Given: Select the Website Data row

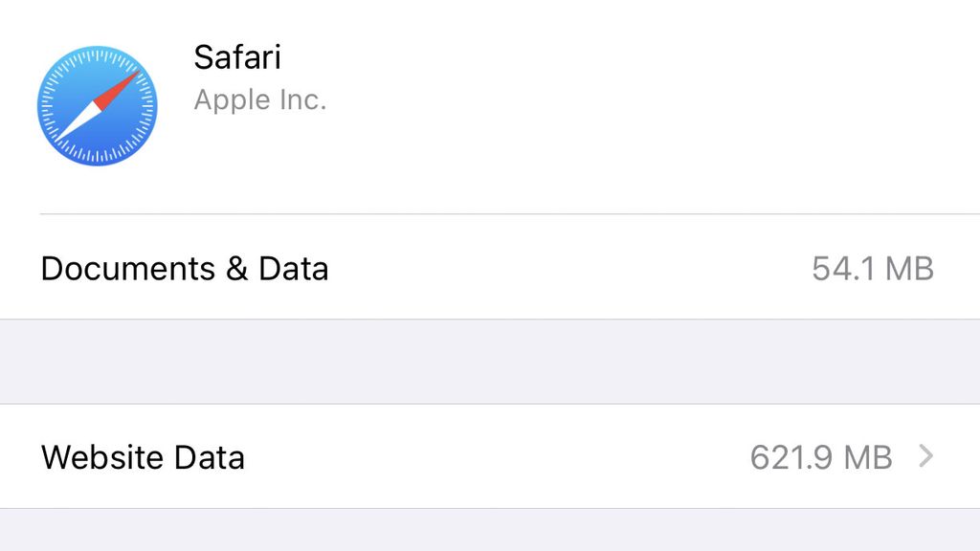Looking at the screenshot, I should click(479, 457).
